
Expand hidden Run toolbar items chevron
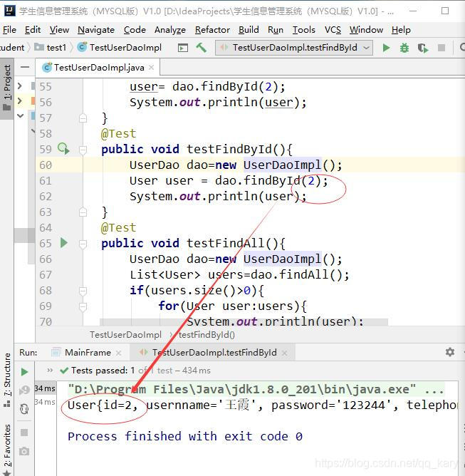50,370
